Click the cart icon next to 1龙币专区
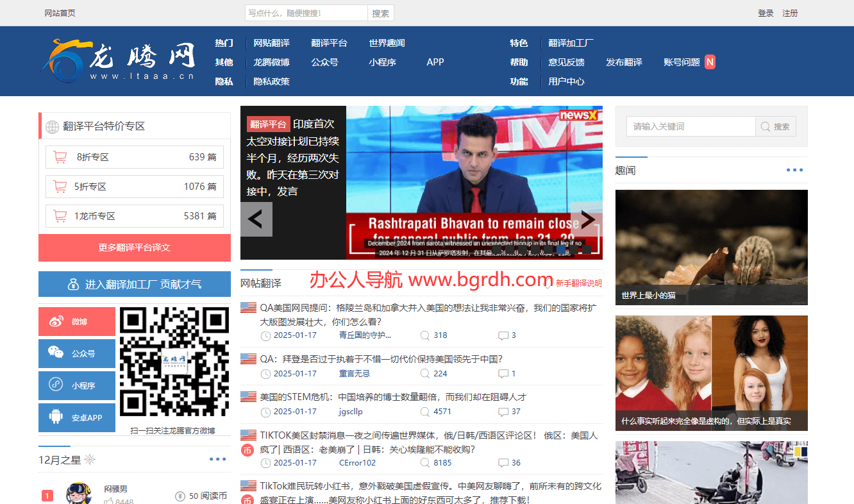Screen dimensions: 854x504 point(60,216)
